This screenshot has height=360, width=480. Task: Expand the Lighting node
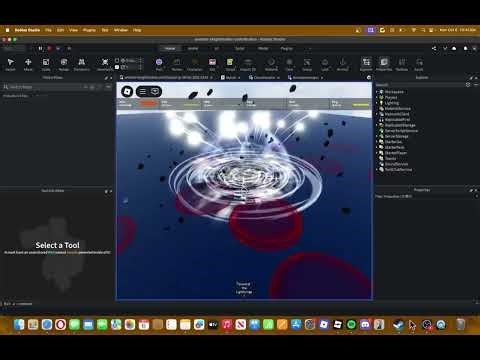(378, 103)
